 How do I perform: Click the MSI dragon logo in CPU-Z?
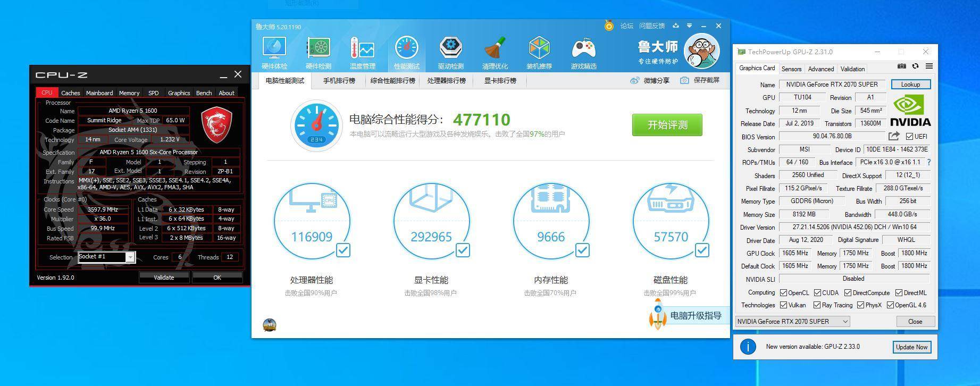(217, 124)
